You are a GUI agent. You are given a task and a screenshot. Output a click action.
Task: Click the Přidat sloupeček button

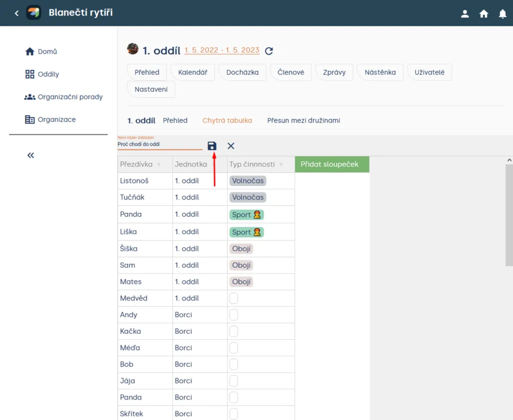332,164
